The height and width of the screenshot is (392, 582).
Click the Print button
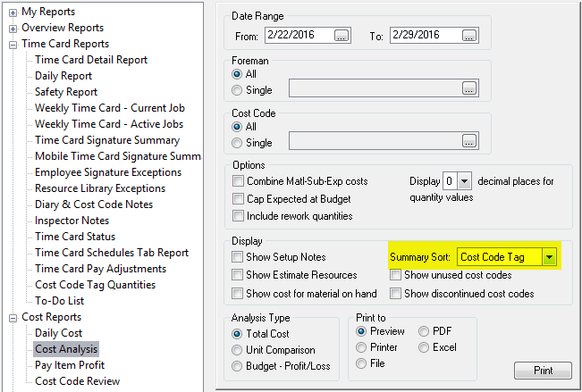(543, 371)
